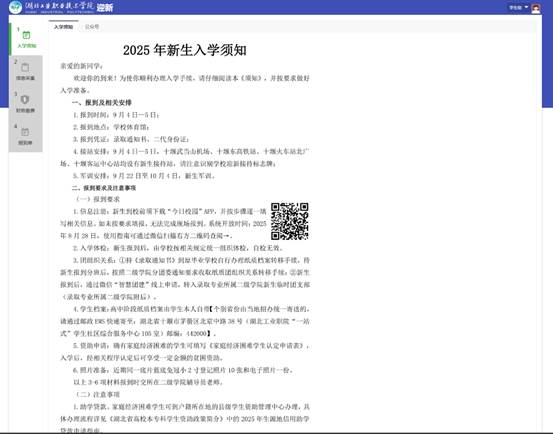Select the step 4 text label in sidebar
The image size is (553, 434).
click(25, 143)
